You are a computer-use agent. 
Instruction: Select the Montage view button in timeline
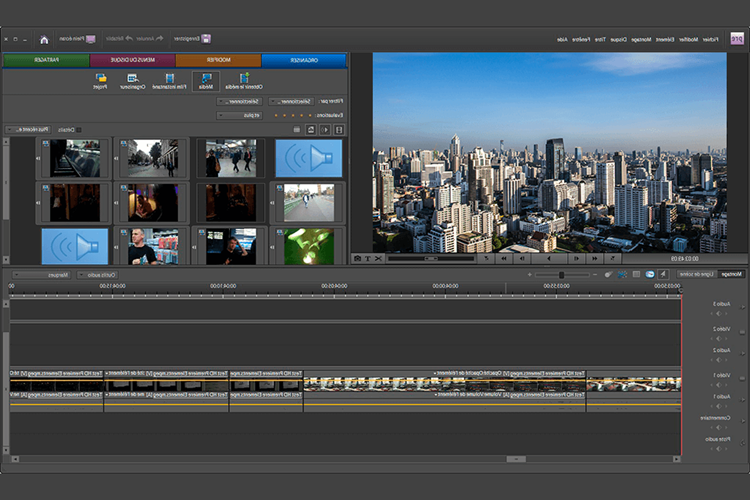tap(732, 274)
